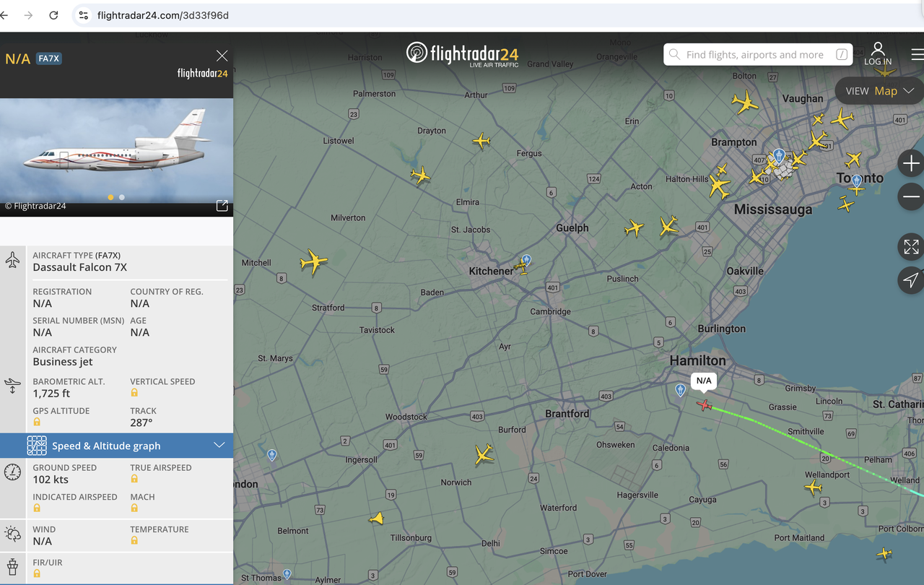Select the first photo carousel dot
The image size is (924, 585).
[110, 197]
